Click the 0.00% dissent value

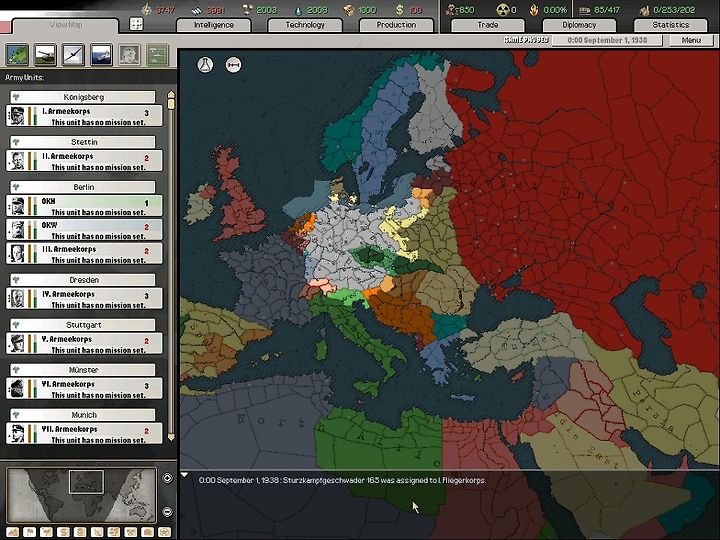click(555, 10)
